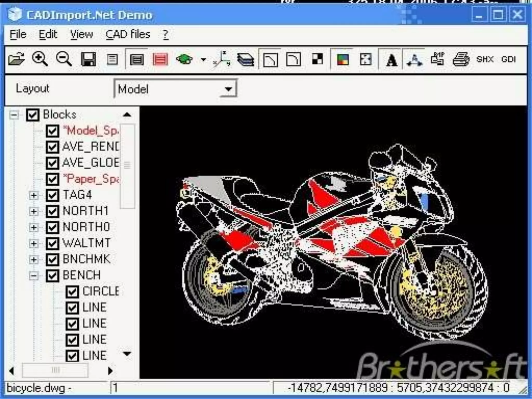532x399 pixels.
Task: Click the tree panel's horizontal scrollbar thumb
Action: (55, 370)
